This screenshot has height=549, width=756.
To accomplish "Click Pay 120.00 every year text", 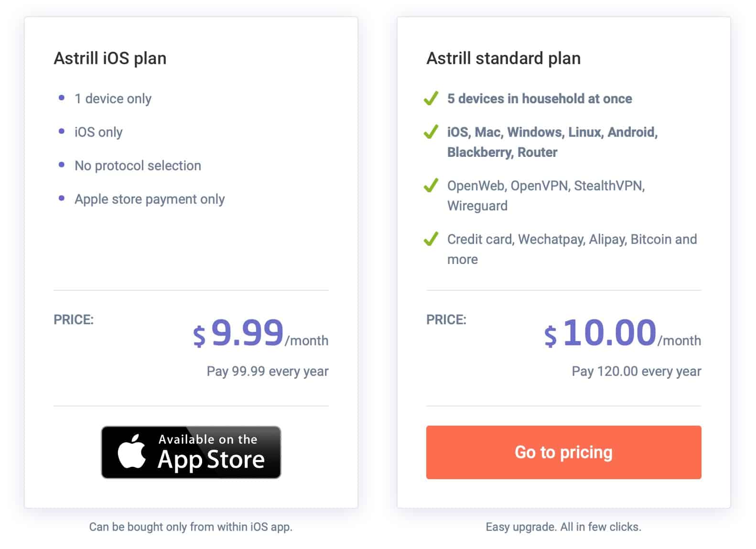I will tap(637, 372).
